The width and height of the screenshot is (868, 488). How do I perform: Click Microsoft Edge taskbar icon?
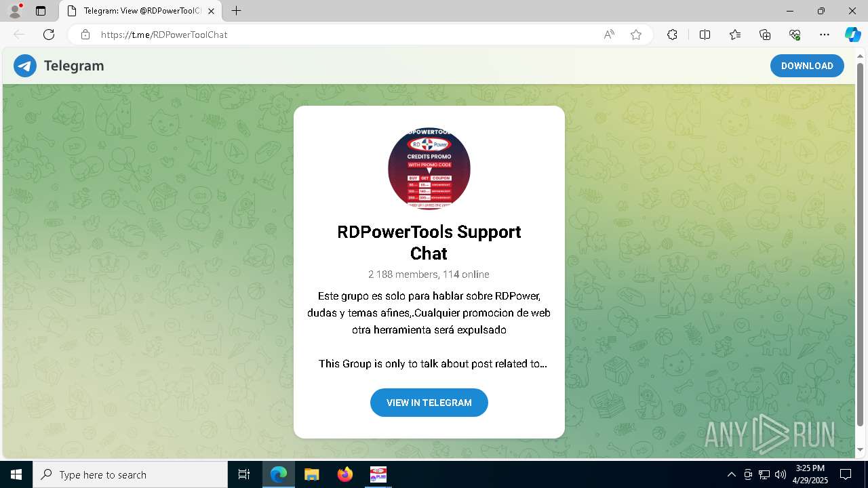tap(279, 474)
